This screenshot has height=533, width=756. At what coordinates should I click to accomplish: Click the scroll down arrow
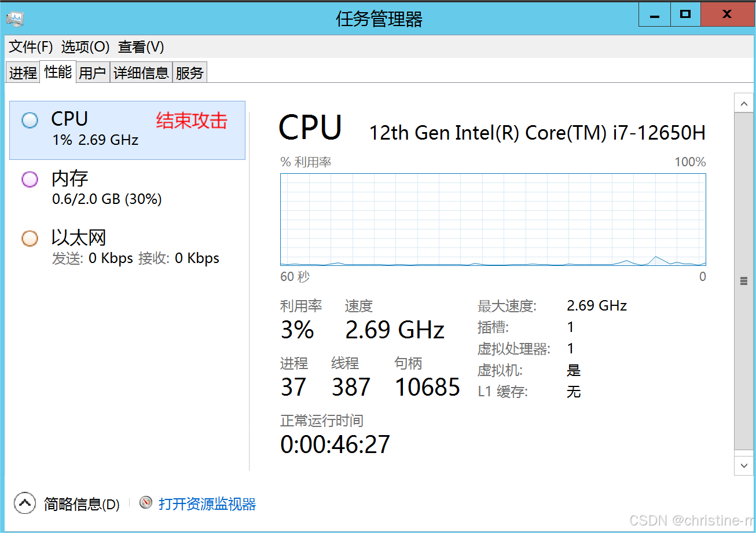click(x=743, y=465)
